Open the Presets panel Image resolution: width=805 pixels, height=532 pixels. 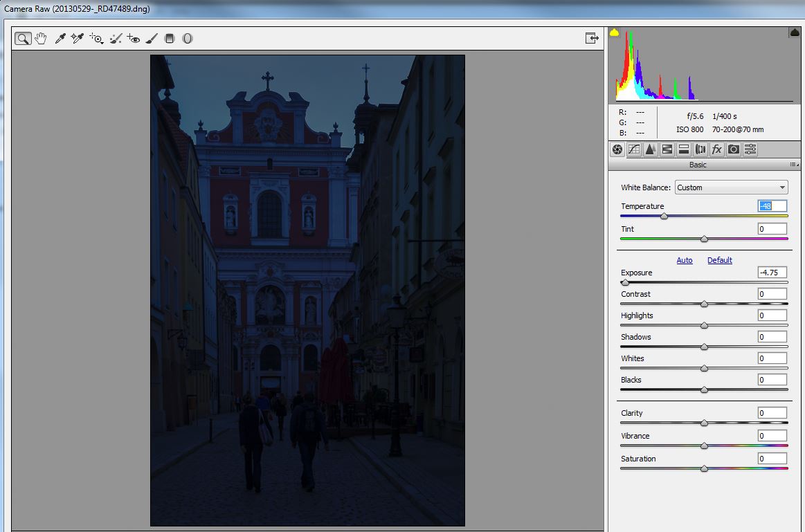[x=750, y=149]
